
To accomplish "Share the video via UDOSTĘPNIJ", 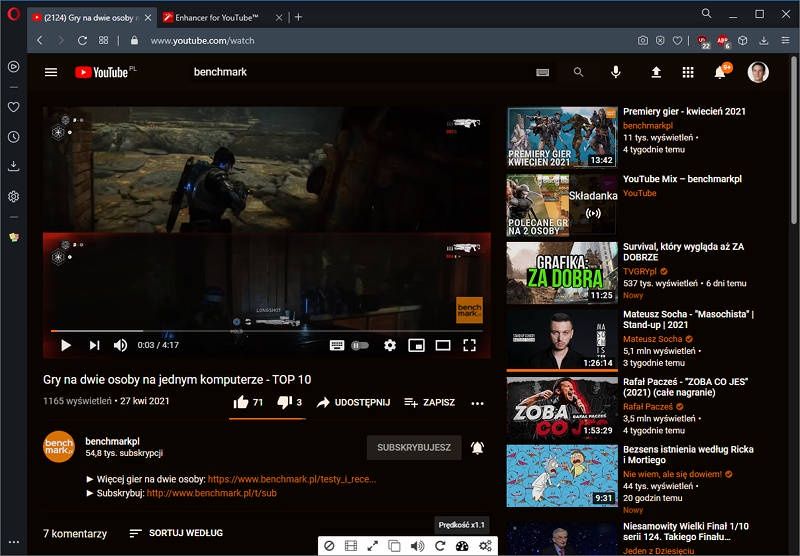I will coord(353,402).
